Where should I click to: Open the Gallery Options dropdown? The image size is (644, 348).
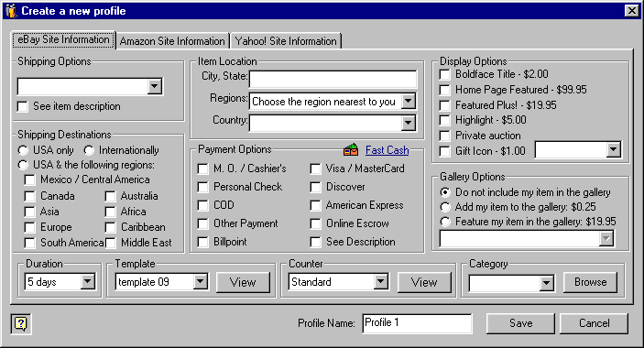pyautogui.click(x=606, y=238)
